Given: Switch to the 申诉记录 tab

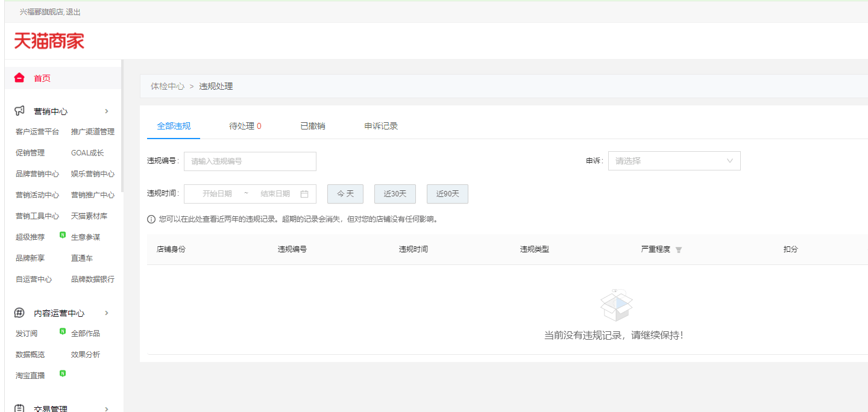Looking at the screenshot, I should coord(381,126).
